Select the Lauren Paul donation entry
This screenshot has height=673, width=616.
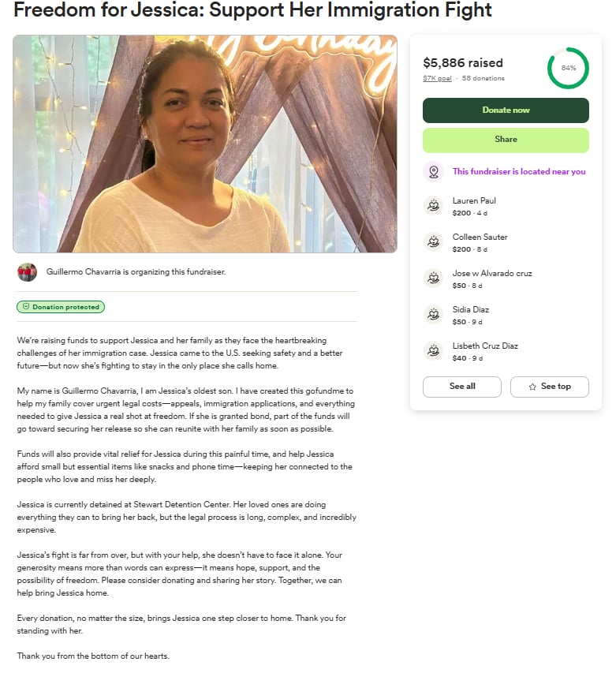506,206
